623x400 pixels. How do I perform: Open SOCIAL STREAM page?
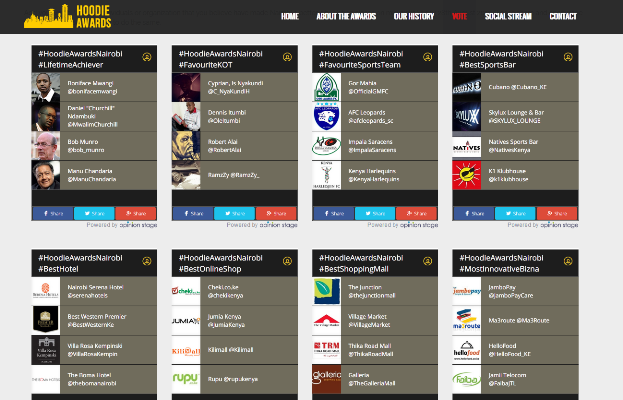pos(508,16)
